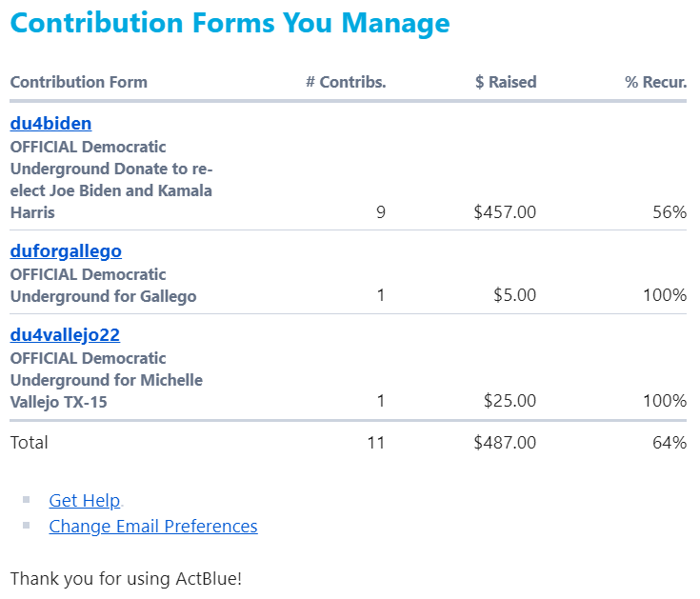700x599 pixels.
Task: Click the $487.00 total raised amount
Action: click(x=505, y=442)
